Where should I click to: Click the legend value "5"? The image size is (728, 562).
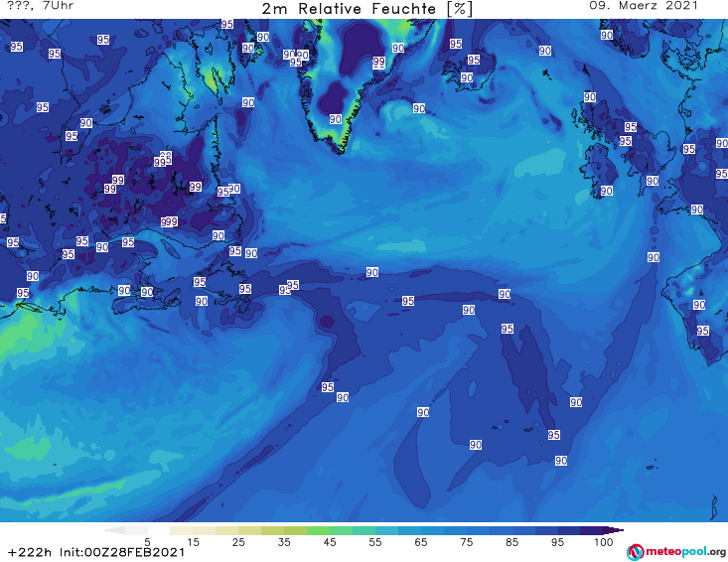point(147,541)
